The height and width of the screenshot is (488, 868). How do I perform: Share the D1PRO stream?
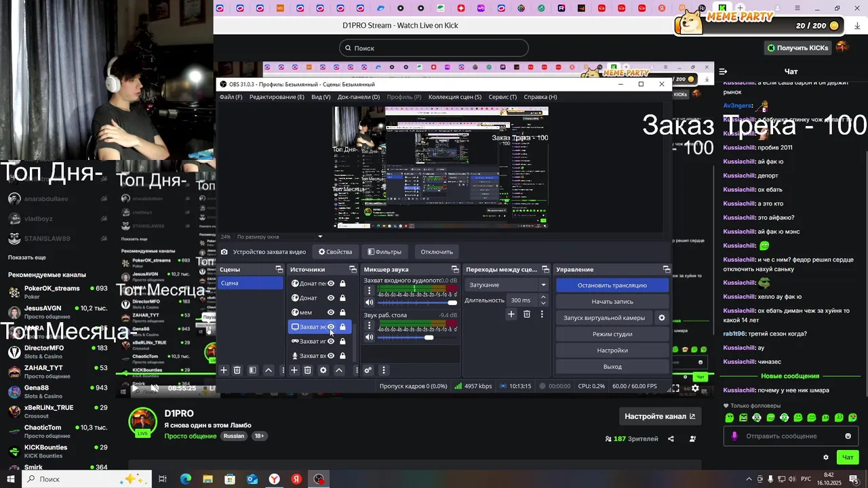click(671, 439)
